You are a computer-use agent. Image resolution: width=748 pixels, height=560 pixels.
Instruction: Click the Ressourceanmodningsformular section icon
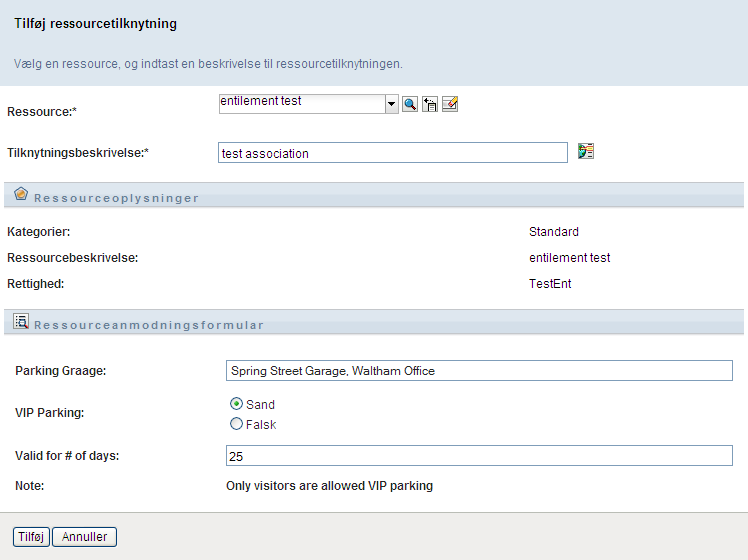pyautogui.click(x=21, y=322)
